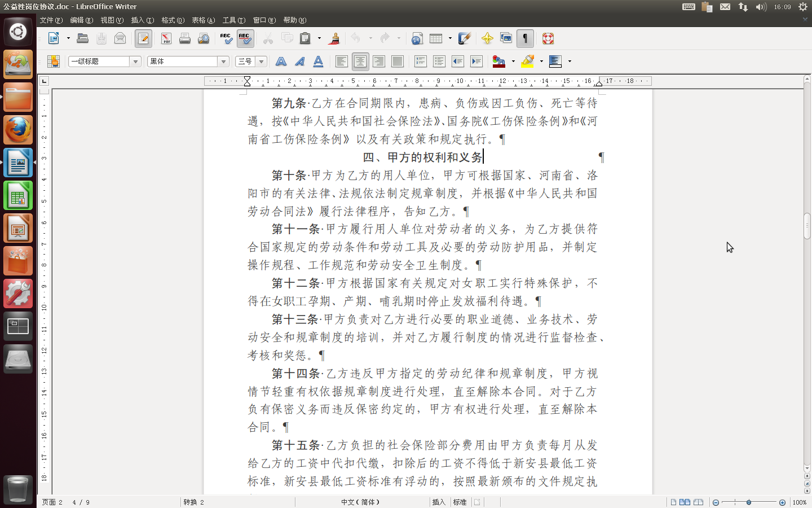Open the Styles and Formatting icon

(54, 61)
